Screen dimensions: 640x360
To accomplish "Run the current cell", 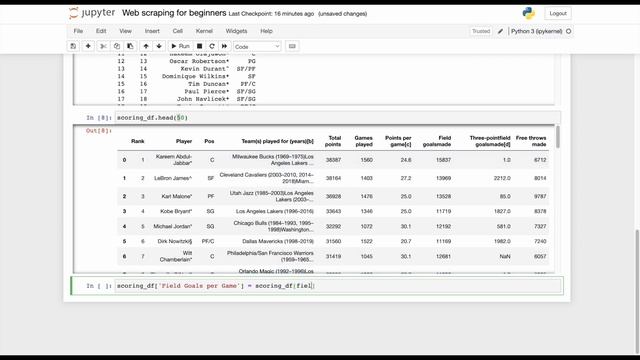I will pyautogui.click(x=180, y=47).
